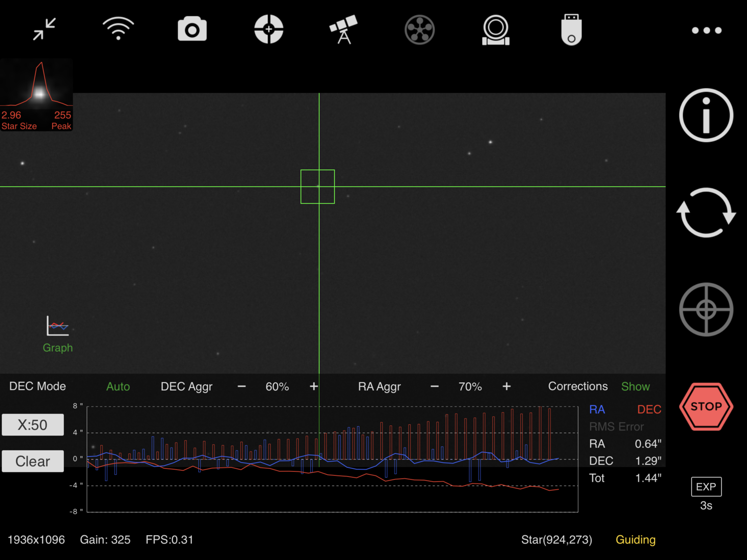Open the telescope mount icon
Image resolution: width=747 pixels, height=560 pixels.
pos(344,29)
